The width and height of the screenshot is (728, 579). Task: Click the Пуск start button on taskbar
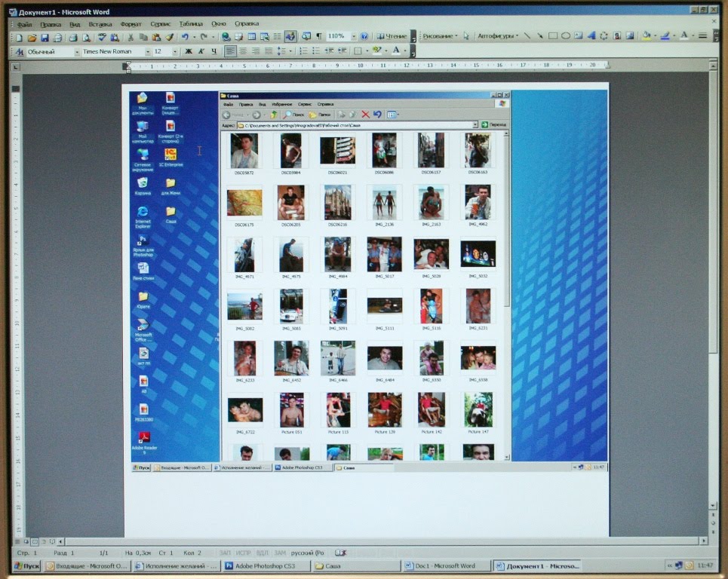[27, 566]
